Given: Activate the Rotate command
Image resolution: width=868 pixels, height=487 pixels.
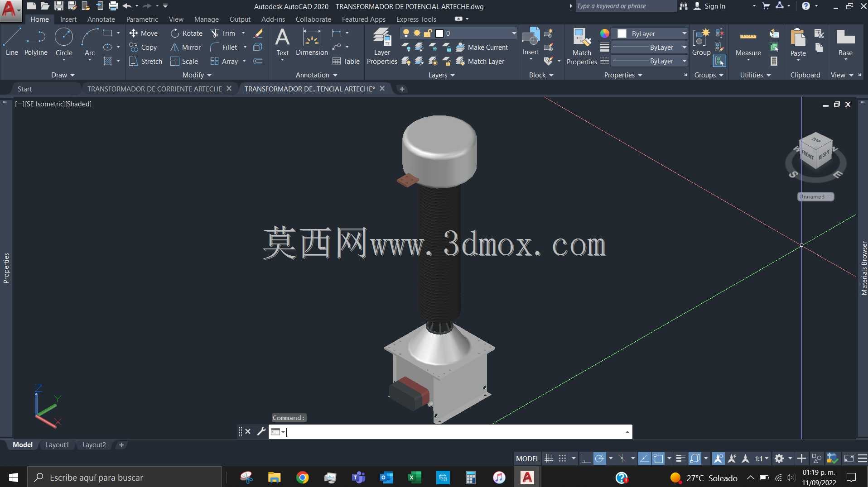Looking at the screenshot, I should point(186,33).
